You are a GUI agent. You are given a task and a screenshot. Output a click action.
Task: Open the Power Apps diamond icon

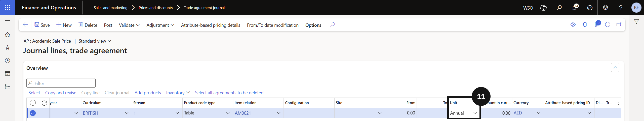point(573,24)
